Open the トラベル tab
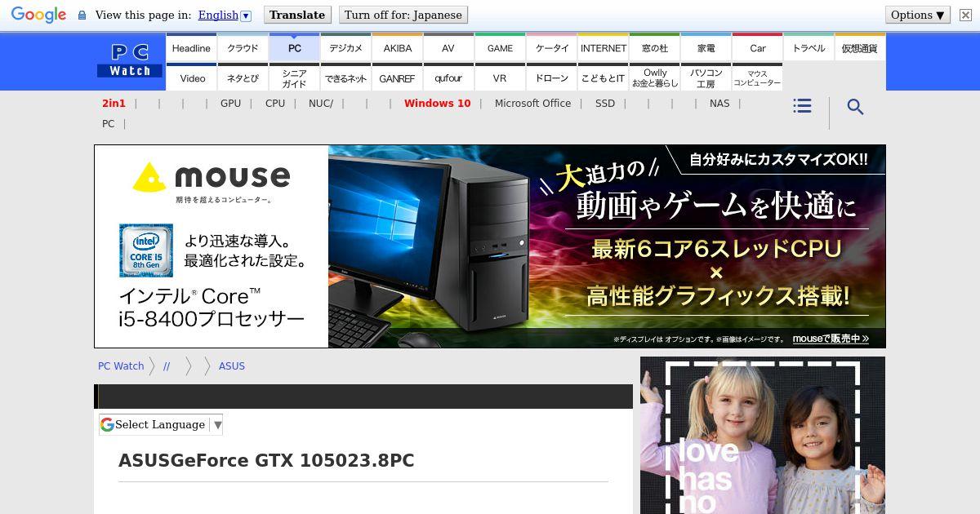Image resolution: width=980 pixels, height=514 pixels. [x=808, y=47]
